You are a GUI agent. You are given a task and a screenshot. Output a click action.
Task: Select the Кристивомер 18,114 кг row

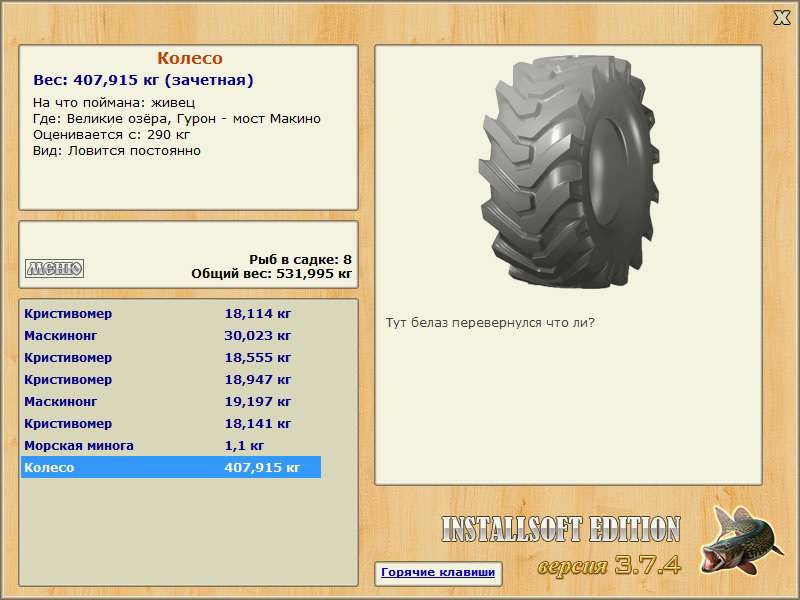pos(171,314)
